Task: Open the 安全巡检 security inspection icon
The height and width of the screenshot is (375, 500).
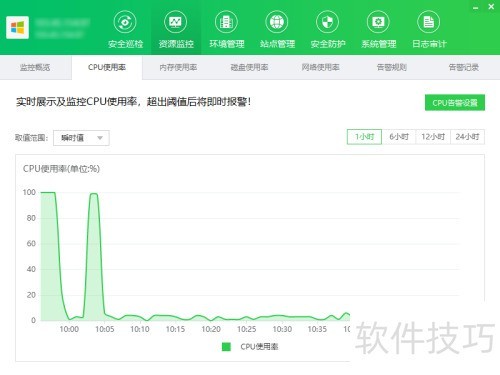Action: 125,22
